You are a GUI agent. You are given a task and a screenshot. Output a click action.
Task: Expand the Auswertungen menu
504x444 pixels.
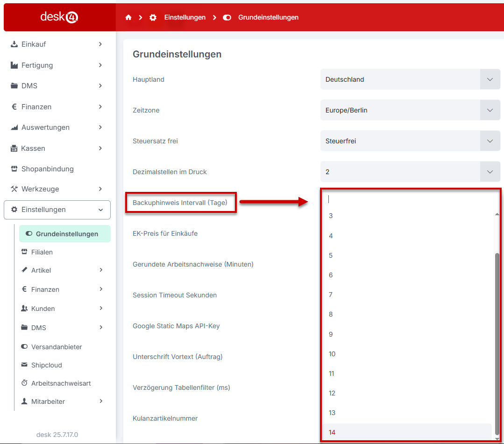tap(57, 127)
